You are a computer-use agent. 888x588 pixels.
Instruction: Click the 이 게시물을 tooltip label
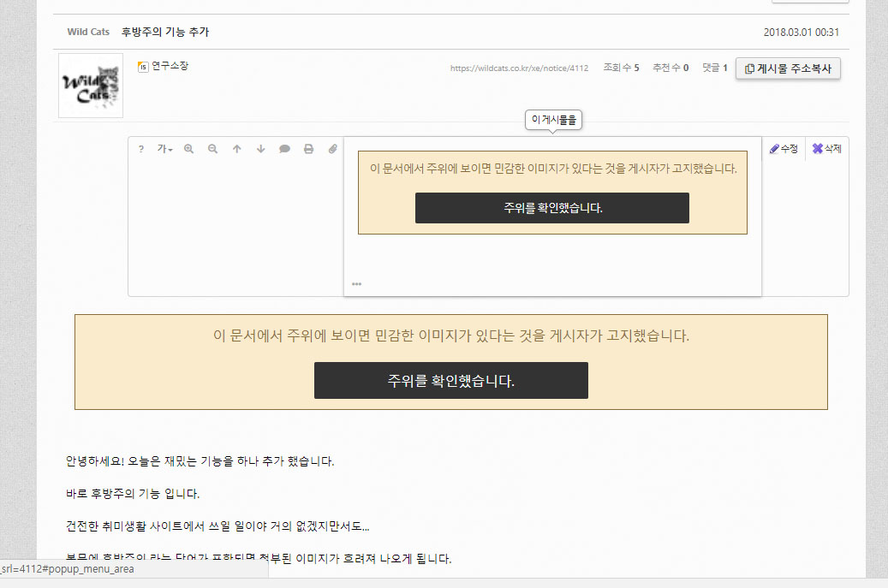pos(553,120)
